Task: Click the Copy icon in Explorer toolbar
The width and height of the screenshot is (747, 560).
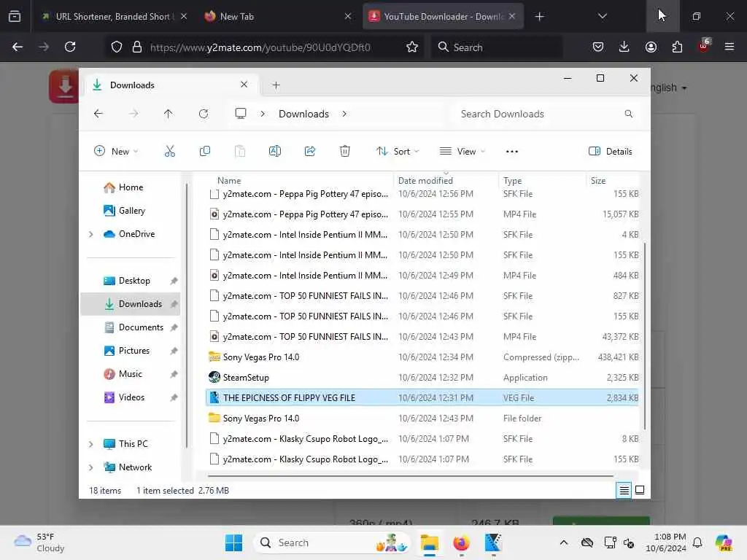Action: point(205,152)
